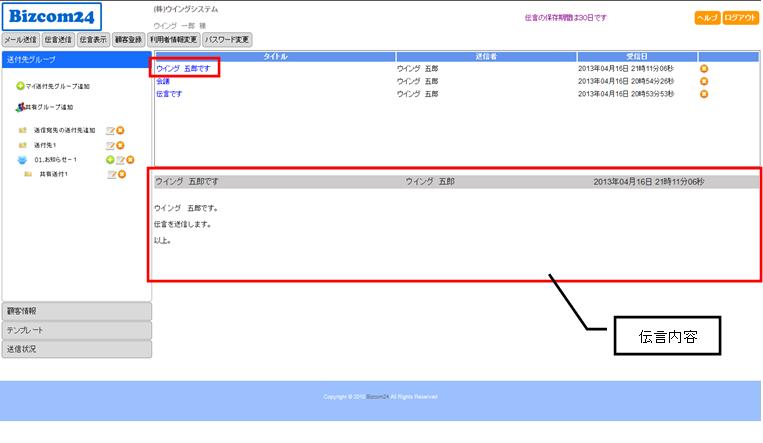Expand the 送信状況 accordion panel
Viewport: 763px width, 443px height.
click(76, 349)
